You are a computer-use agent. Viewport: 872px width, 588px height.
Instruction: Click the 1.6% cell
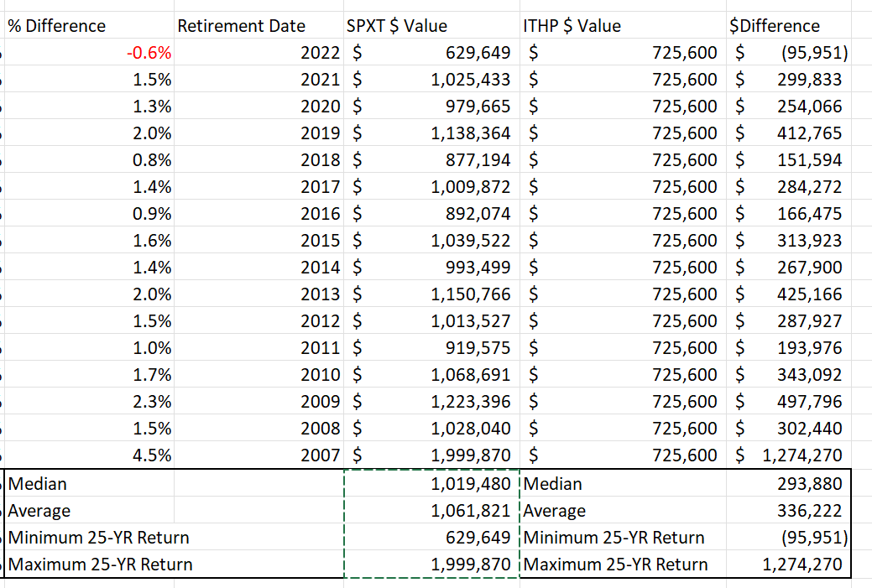[89, 240]
